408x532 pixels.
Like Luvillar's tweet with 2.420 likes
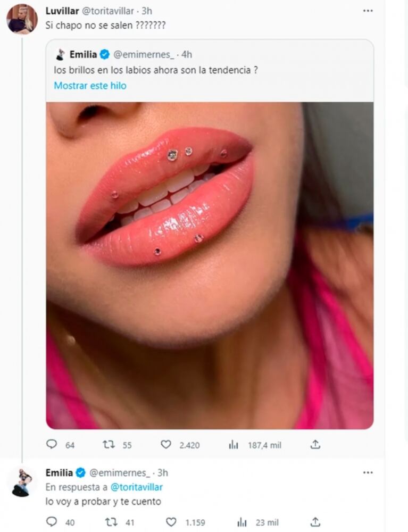point(166,444)
